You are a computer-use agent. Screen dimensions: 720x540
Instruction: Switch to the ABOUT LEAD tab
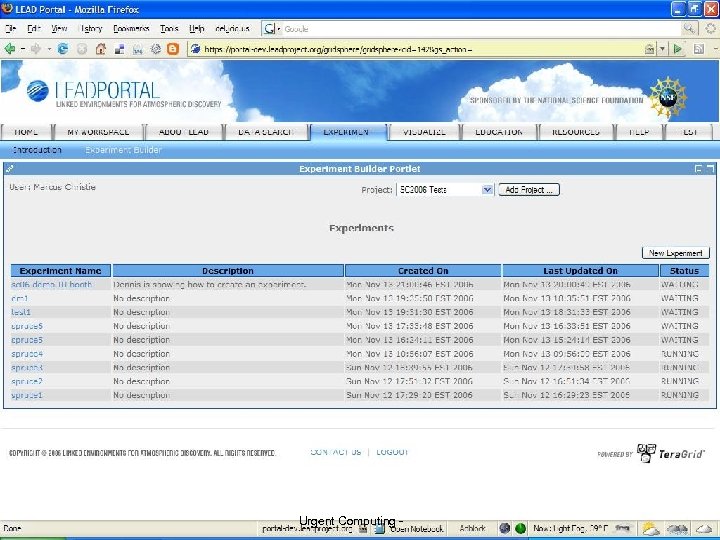coord(184,132)
